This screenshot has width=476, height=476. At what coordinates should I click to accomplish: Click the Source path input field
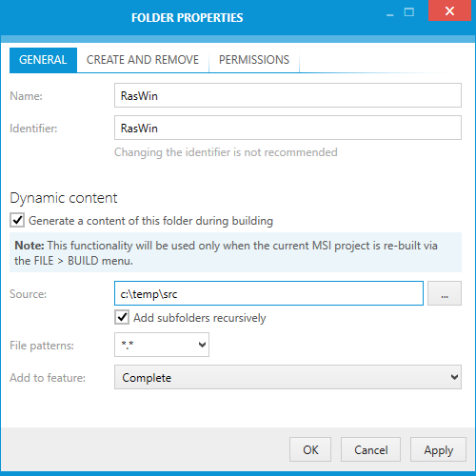(x=268, y=293)
